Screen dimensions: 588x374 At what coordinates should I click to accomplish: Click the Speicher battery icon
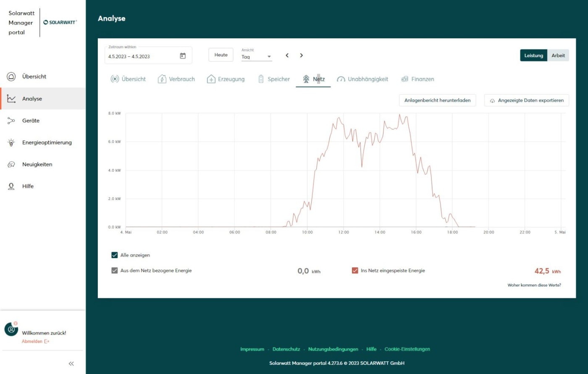click(261, 79)
